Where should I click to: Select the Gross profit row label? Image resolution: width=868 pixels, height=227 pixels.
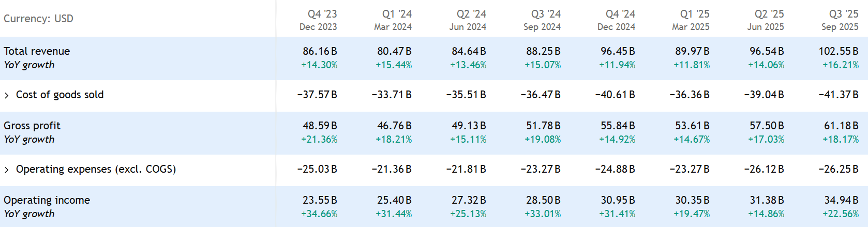(32, 126)
